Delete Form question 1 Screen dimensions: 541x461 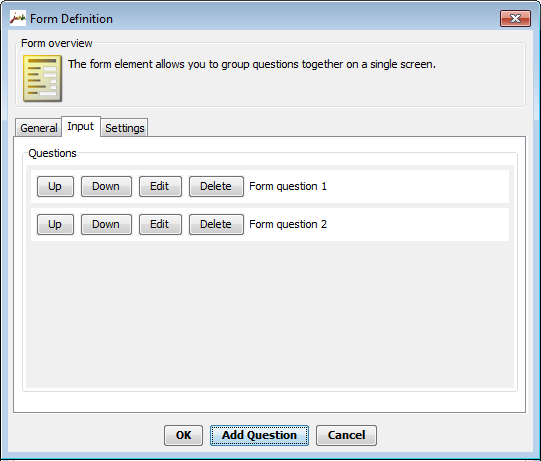click(x=216, y=186)
